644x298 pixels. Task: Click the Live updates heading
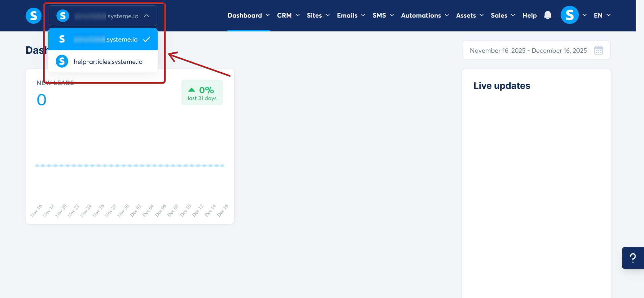coord(502,86)
